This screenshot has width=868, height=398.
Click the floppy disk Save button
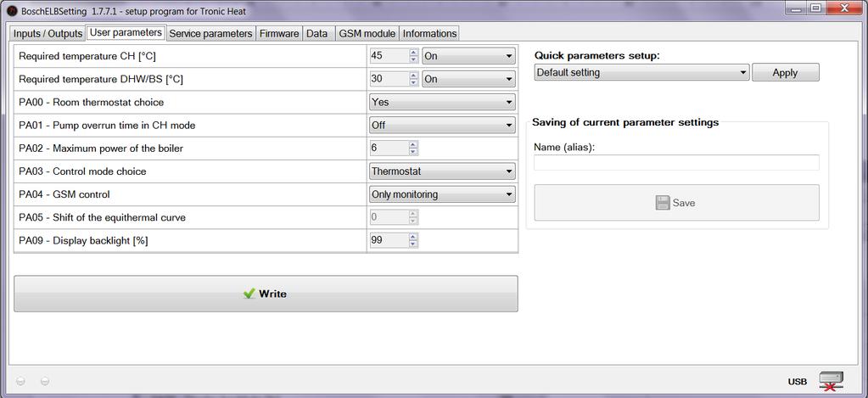click(x=676, y=203)
